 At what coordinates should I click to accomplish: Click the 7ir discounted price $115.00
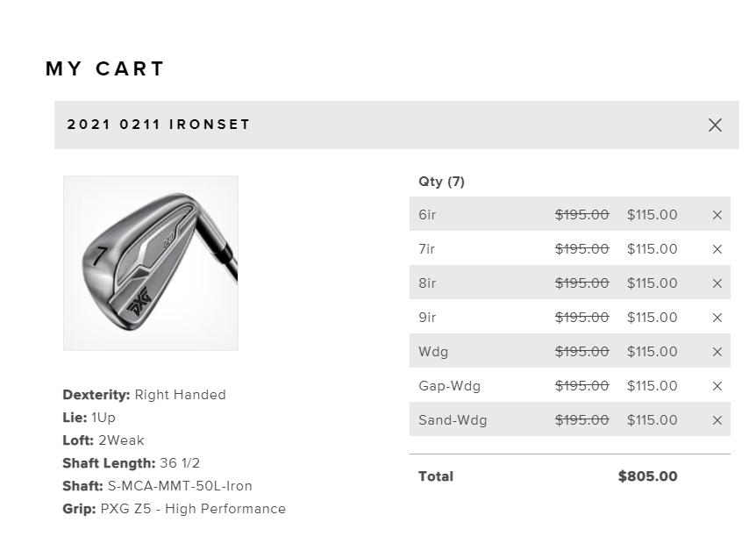point(652,249)
